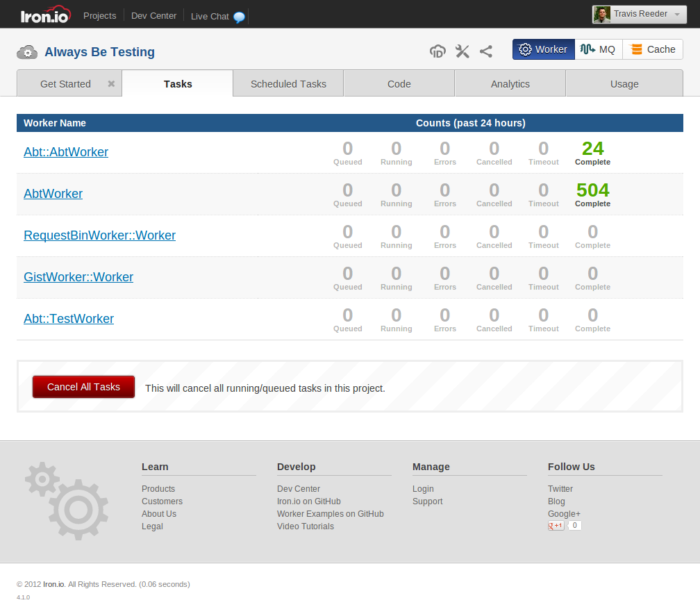Open Projects in the top navigation
The width and height of the screenshot is (700, 614).
tap(100, 15)
